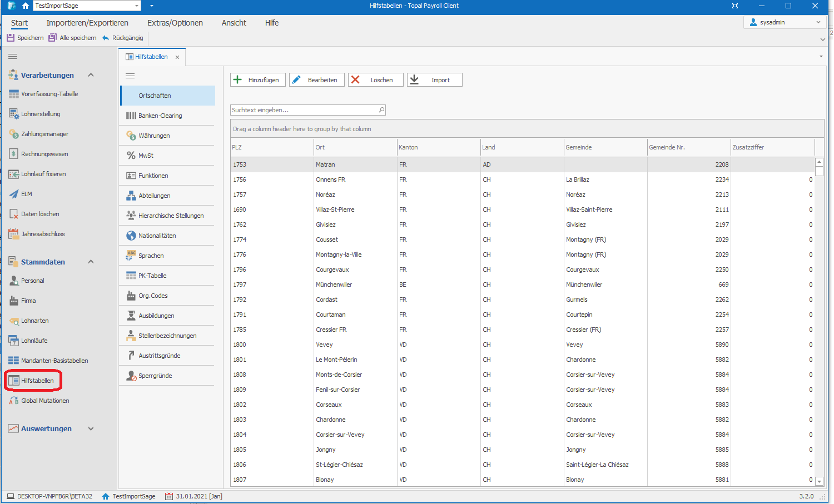
Task: Click the Banken-Clearing barcode icon
Action: (131, 116)
